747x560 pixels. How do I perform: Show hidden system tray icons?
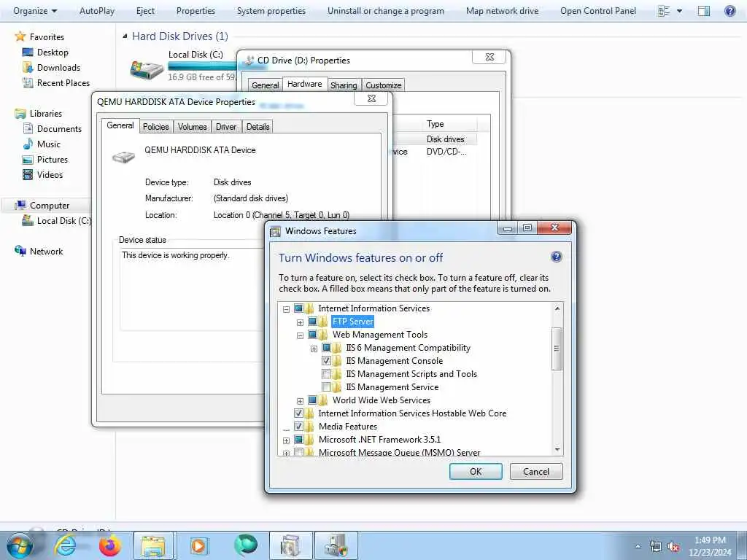[638, 547]
